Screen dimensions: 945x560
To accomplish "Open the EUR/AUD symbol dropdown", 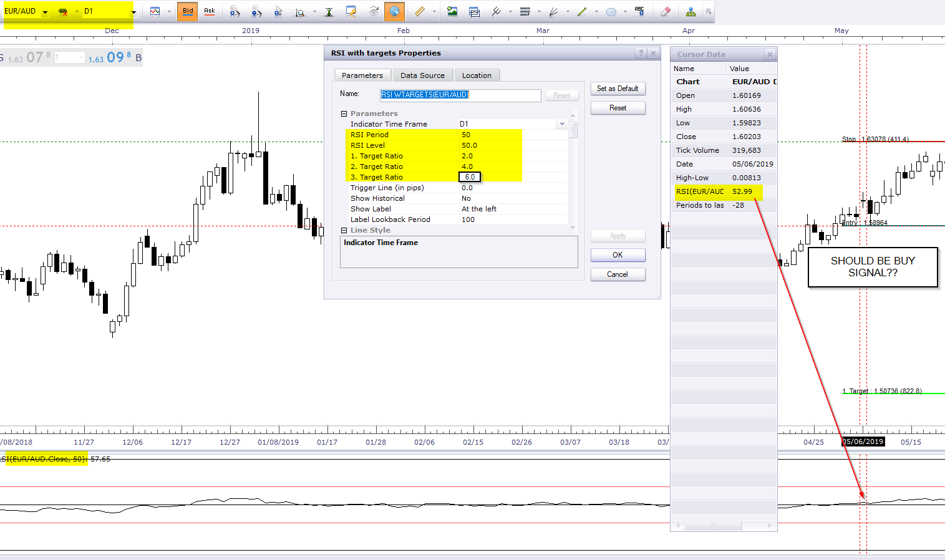I will click(x=45, y=12).
